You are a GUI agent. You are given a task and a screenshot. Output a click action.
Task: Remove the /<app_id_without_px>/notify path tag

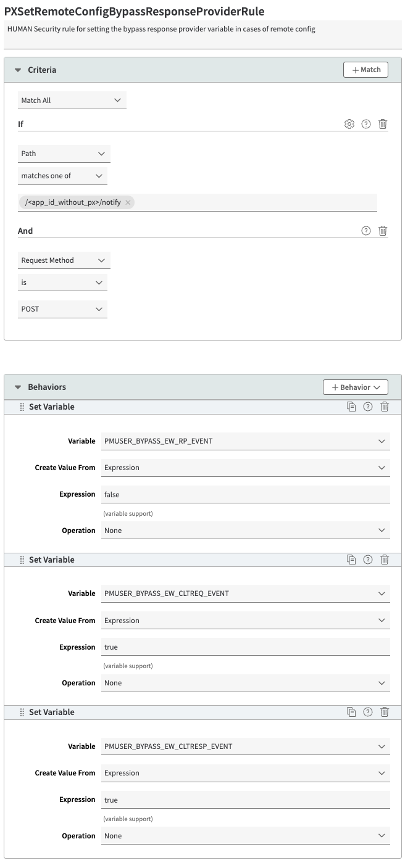pyautogui.click(x=128, y=202)
